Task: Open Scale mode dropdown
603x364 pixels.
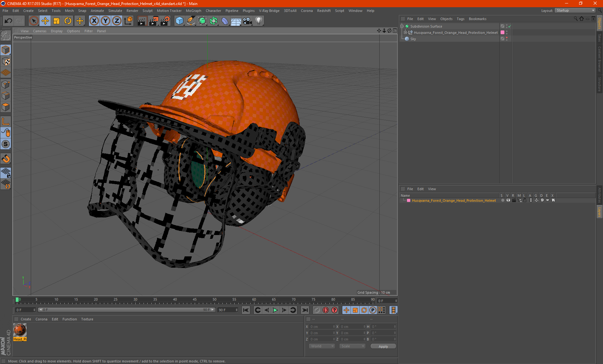Action: coord(352,346)
